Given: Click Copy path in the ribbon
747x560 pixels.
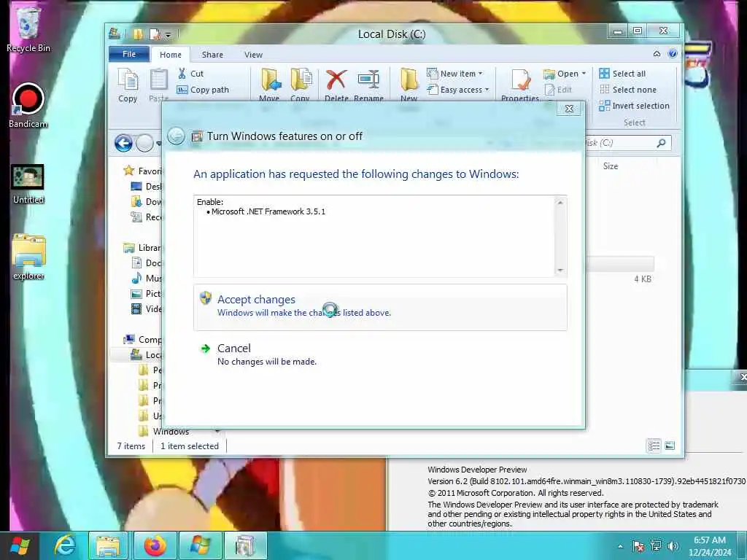Looking at the screenshot, I should pos(203,90).
